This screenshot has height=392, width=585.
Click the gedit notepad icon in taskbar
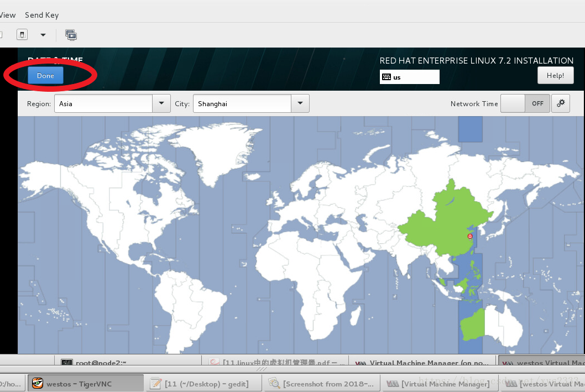tap(155, 383)
